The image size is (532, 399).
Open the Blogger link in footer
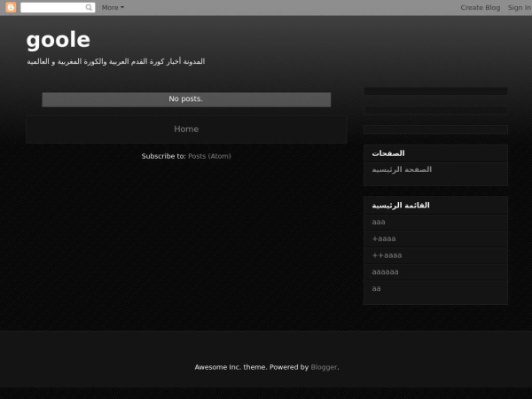[x=324, y=367]
